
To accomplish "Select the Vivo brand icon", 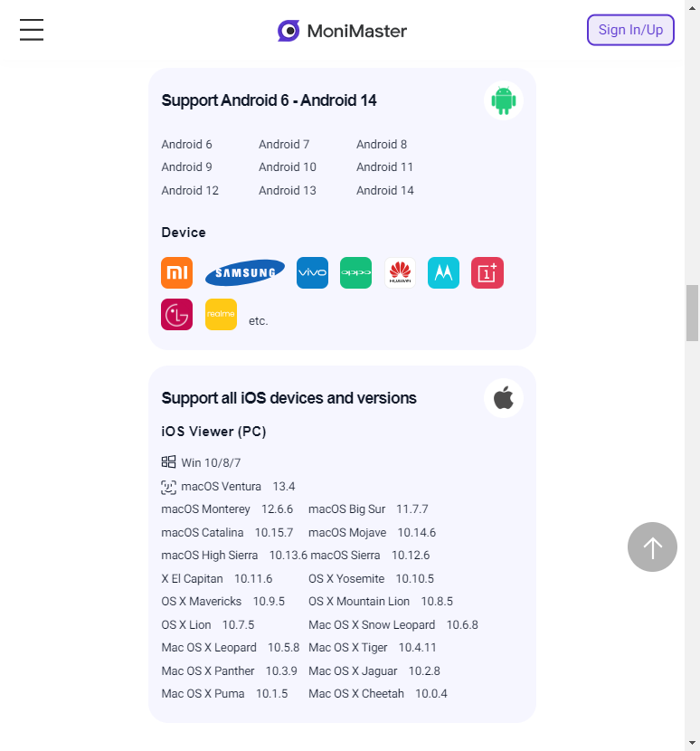I will [x=312, y=272].
